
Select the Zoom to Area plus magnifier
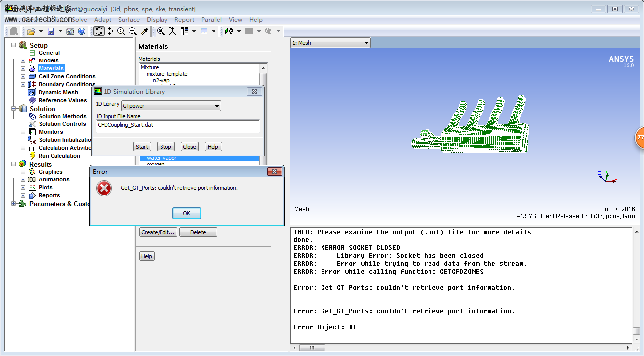(133, 31)
